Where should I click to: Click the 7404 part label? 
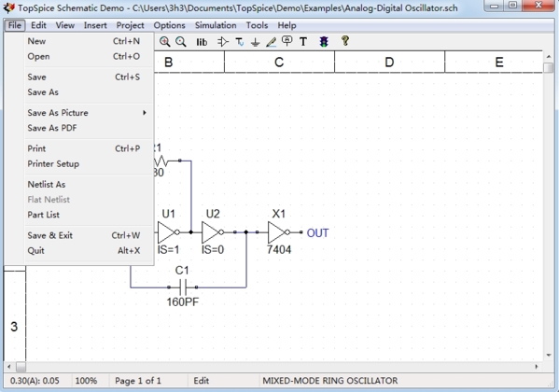(279, 249)
